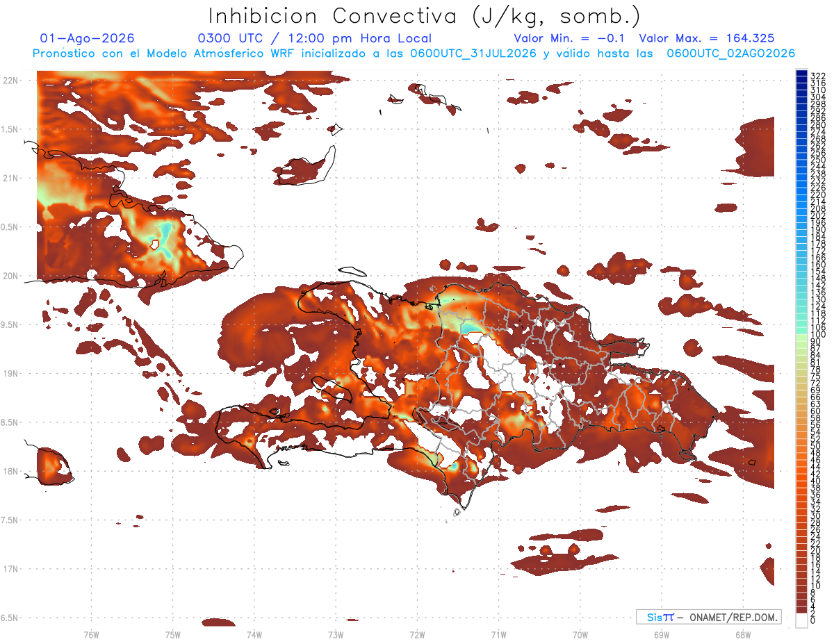The image size is (834, 644).
Task: Click the '7.5N' latitude label
Action: click(10, 520)
